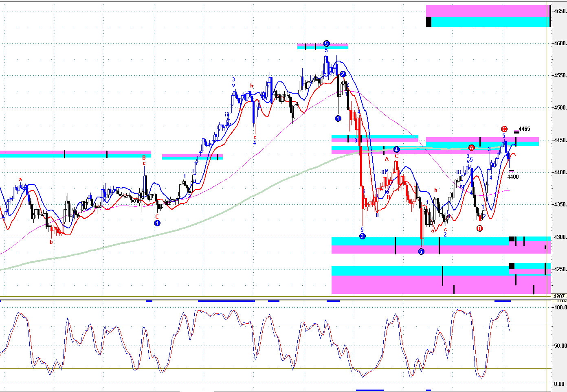Click the red B label above small c on the left
567x392 pixels.
[144, 158]
